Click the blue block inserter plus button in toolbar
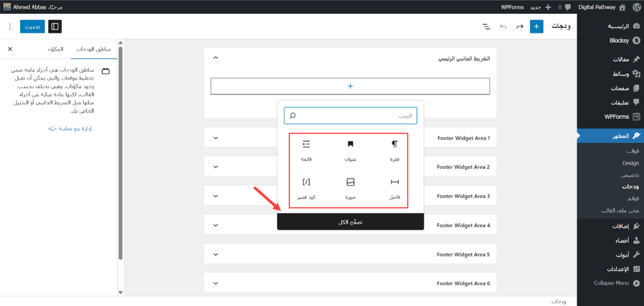This screenshot has height=306, width=644. pyautogui.click(x=536, y=27)
